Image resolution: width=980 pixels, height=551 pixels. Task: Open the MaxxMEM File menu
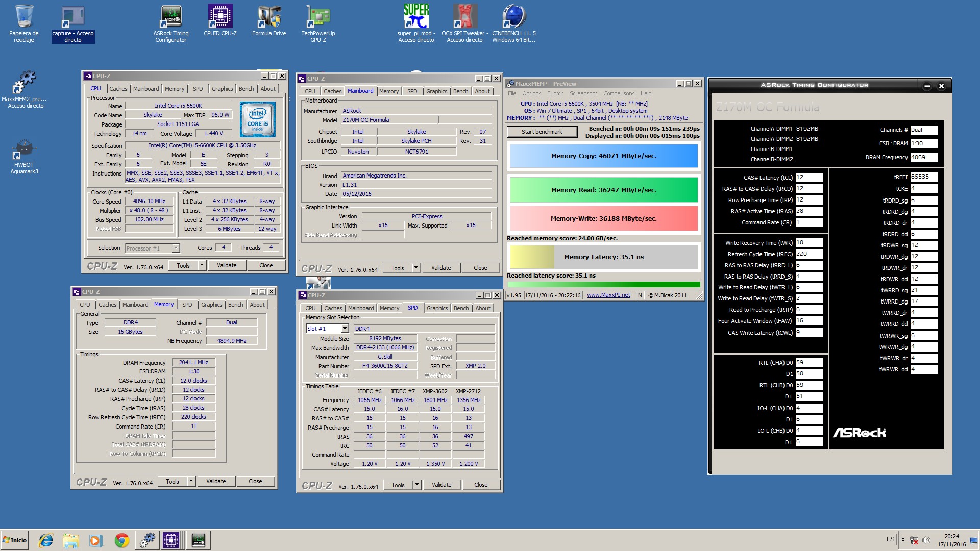(512, 93)
